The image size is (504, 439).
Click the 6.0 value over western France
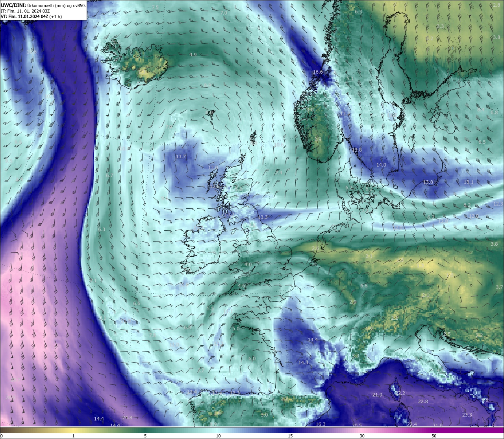pyautogui.click(x=252, y=359)
